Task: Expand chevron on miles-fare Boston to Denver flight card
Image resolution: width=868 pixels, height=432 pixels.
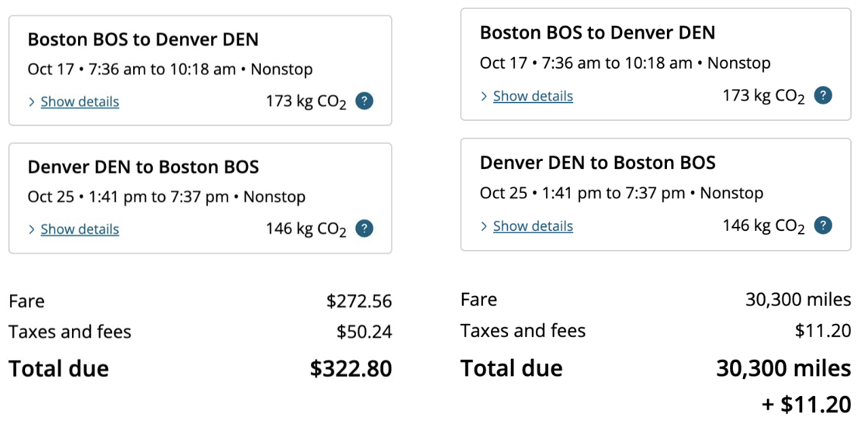Action: click(x=484, y=96)
